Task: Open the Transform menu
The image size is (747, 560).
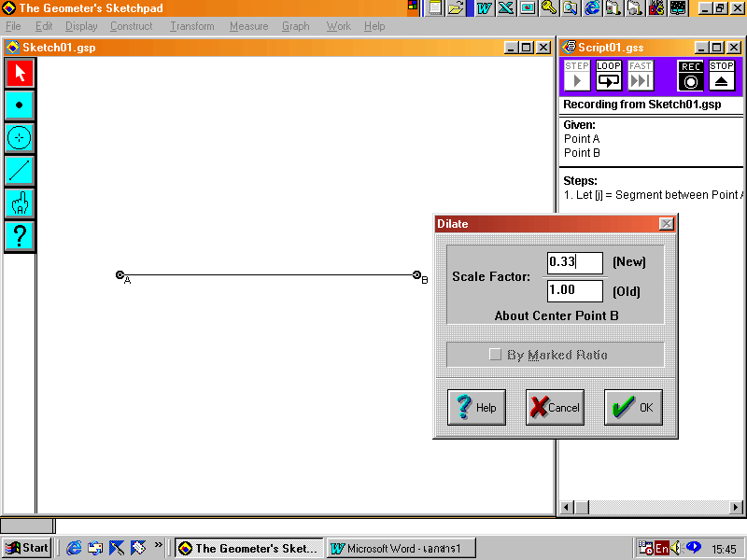Action: (x=192, y=26)
